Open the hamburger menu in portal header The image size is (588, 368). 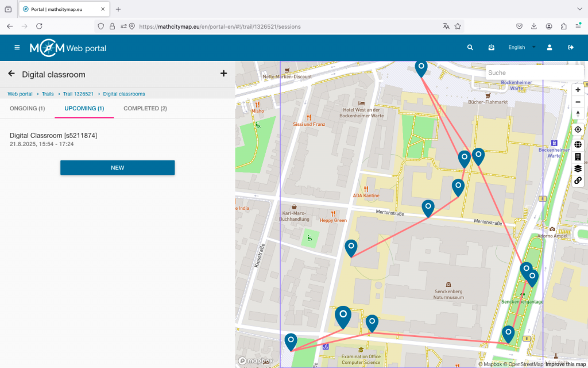(x=17, y=48)
